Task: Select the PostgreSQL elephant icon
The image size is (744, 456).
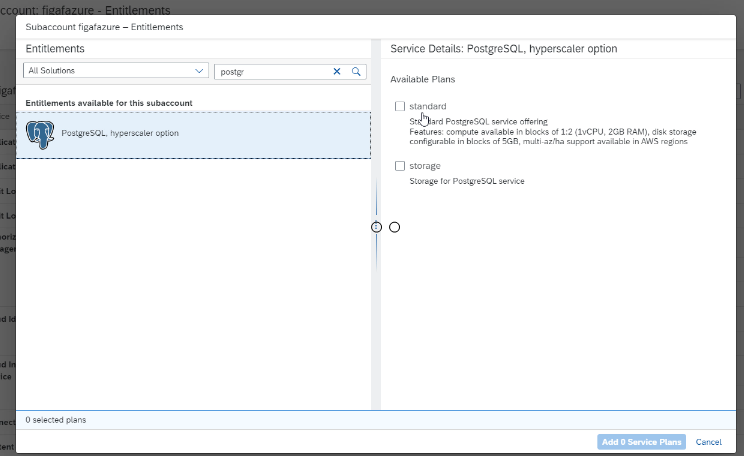Action: [x=40, y=135]
